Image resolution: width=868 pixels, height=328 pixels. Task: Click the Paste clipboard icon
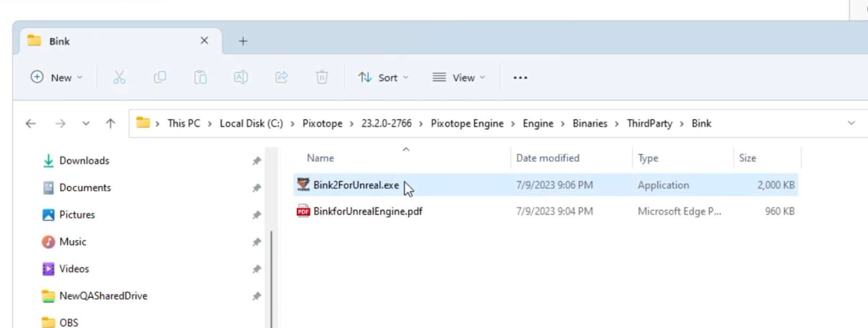[200, 77]
